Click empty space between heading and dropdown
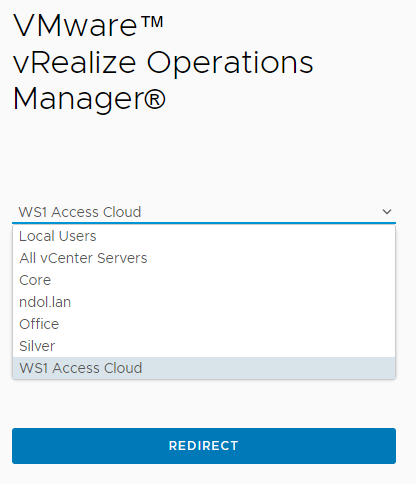The width and height of the screenshot is (416, 484). point(204,157)
